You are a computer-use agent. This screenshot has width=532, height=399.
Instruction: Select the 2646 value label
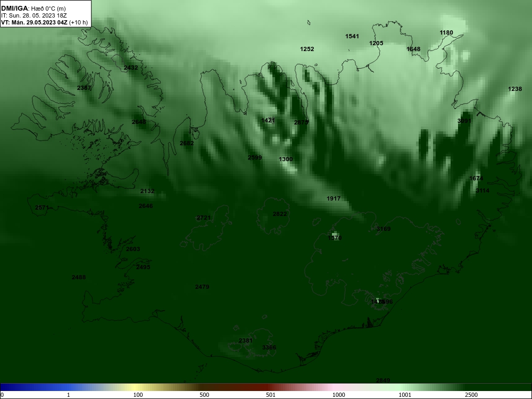146,206
